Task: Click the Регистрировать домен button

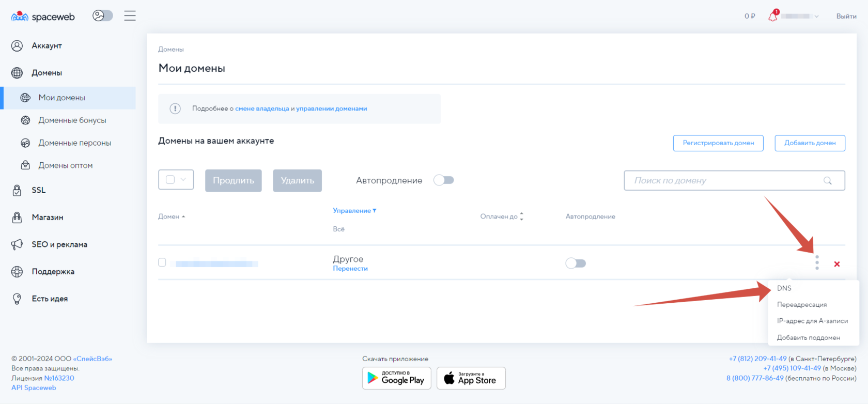Action: click(718, 143)
